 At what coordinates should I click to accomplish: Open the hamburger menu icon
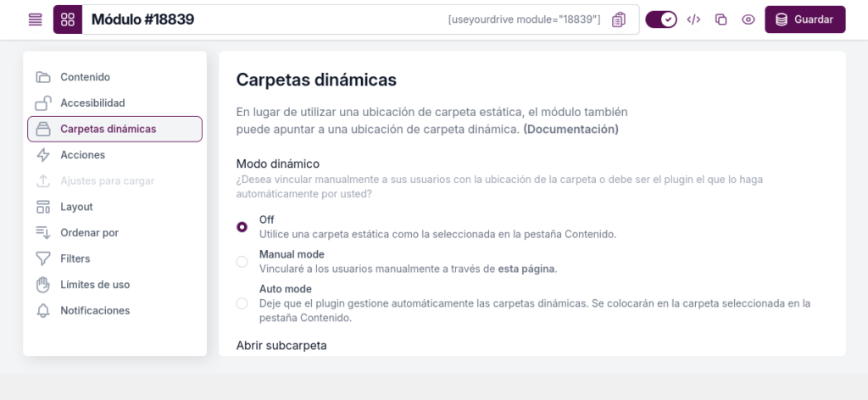(x=36, y=20)
